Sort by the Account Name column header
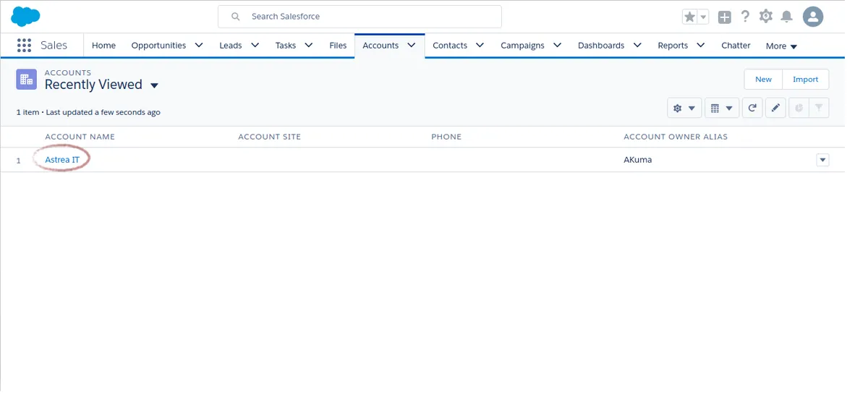 tap(80, 137)
